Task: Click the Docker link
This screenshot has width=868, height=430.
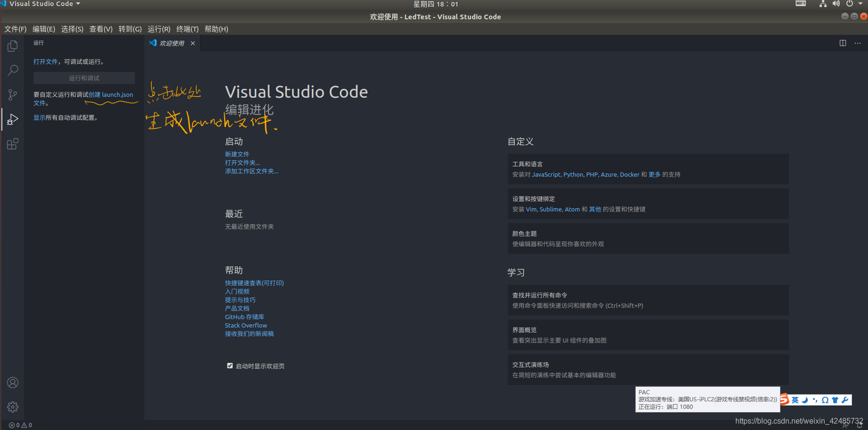Action: click(x=630, y=174)
